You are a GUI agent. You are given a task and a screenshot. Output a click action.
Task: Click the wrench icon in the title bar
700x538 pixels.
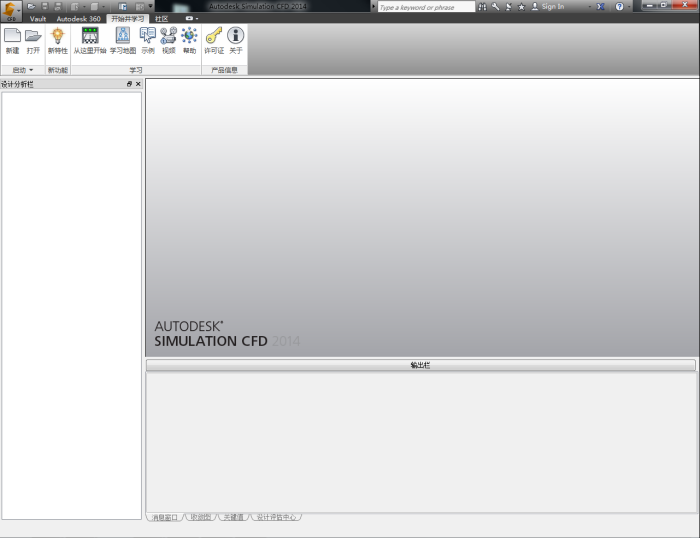coord(496,7)
